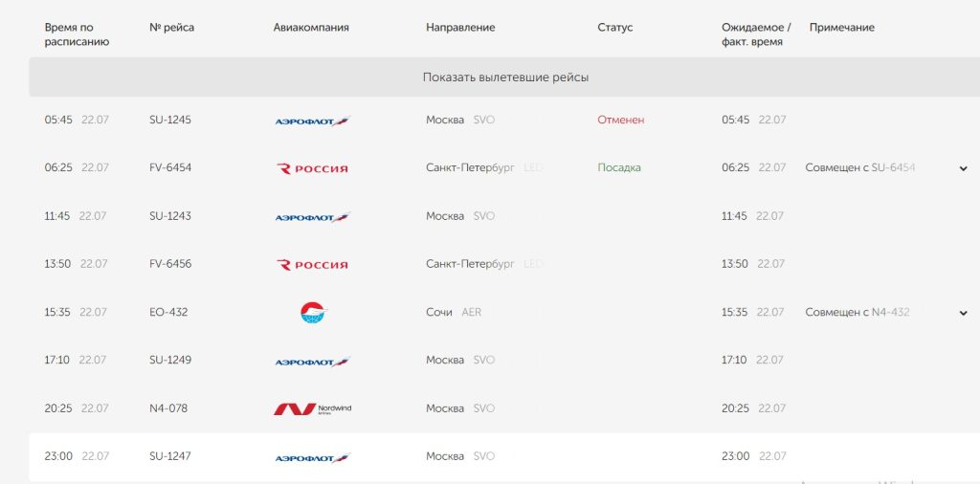
Task: Click the round airline logo for EO-432
Action: pos(313,312)
